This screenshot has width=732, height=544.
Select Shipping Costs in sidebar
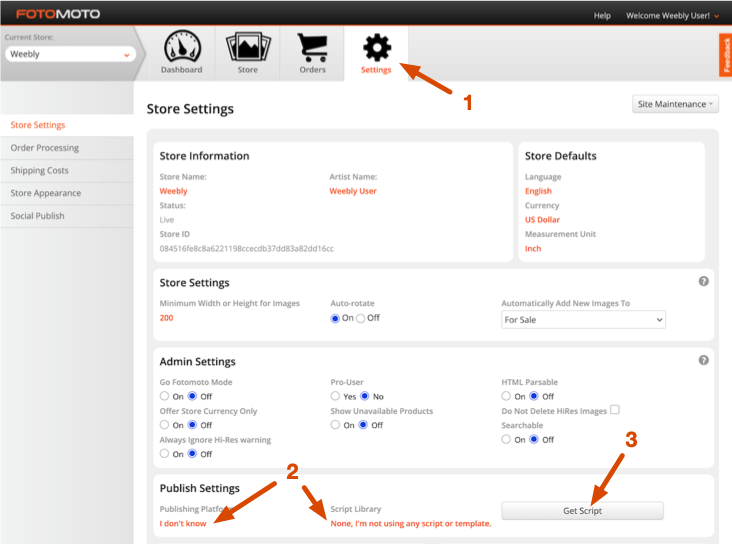tap(67, 170)
